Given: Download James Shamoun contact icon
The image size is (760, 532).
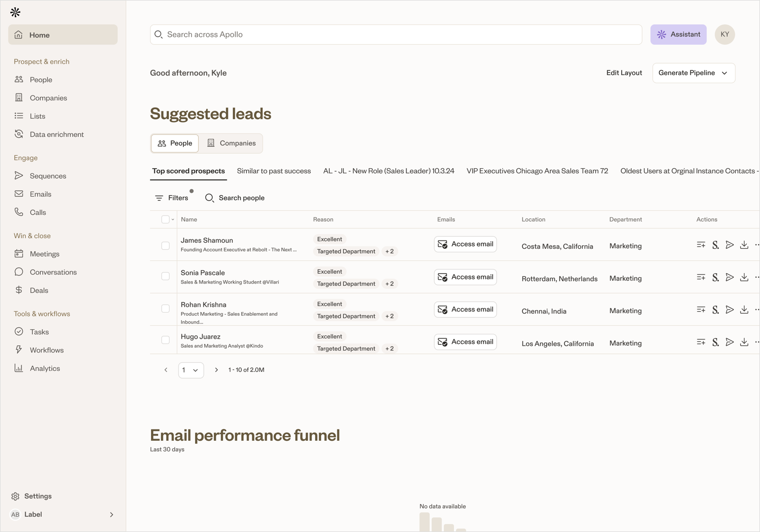Looking at the screenshot, I should [x=744, y=245].
